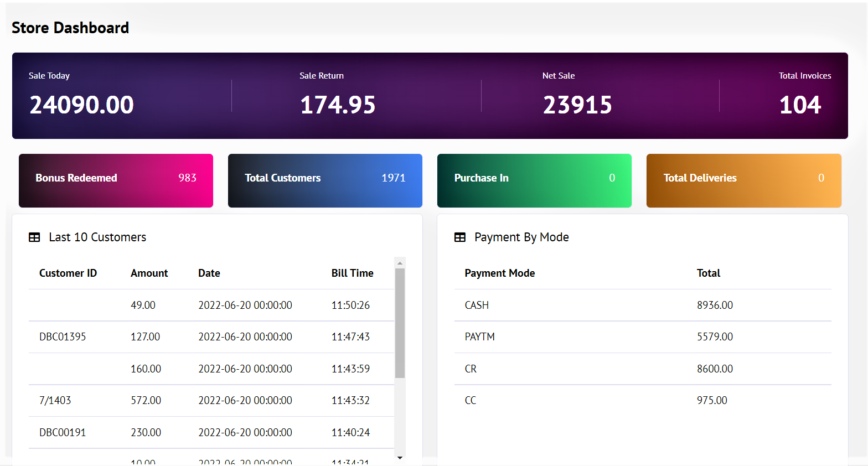This screenshot has height=466, width=868.
Task: Click the Payment By Mode heading
Action: coord(521,237)
